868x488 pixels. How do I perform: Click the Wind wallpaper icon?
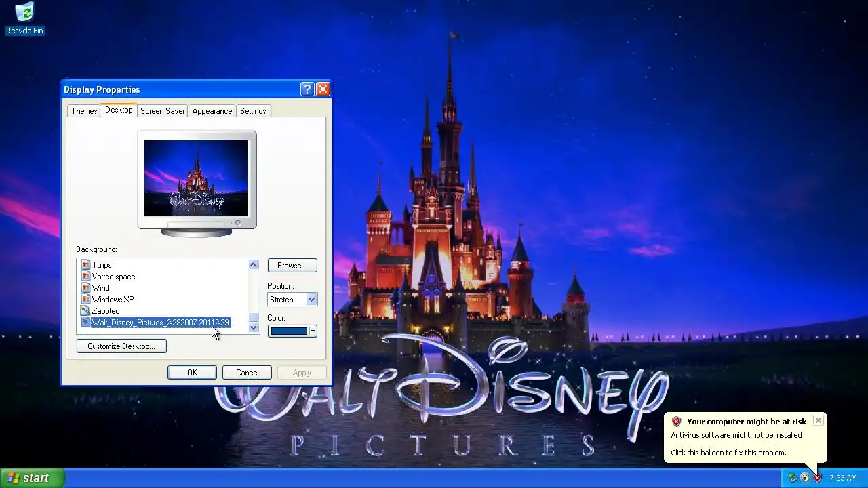(85, 288)
